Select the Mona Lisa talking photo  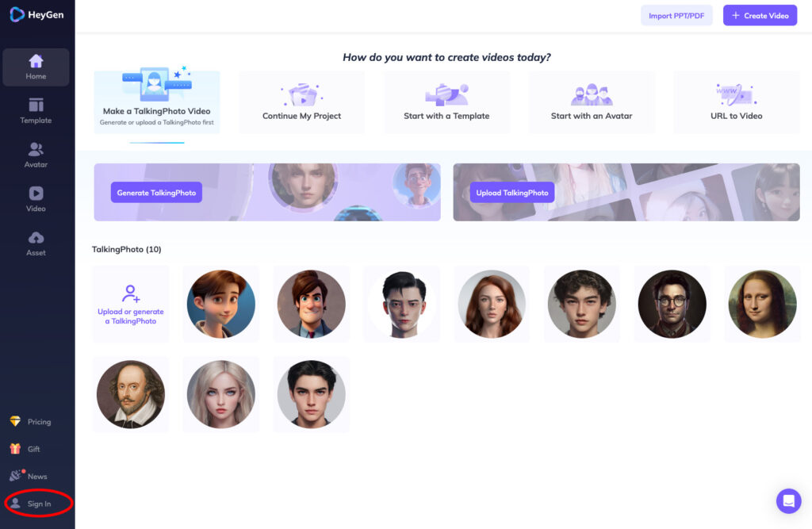point(762,304)
